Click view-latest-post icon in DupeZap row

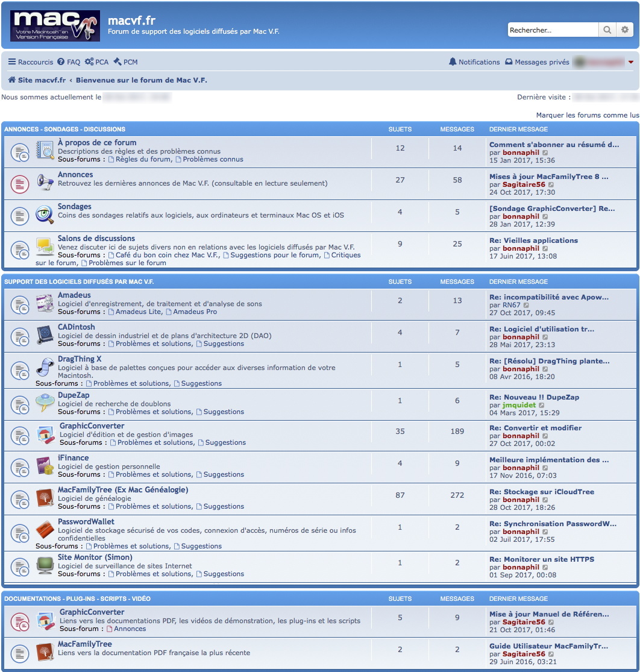point(541,405)
